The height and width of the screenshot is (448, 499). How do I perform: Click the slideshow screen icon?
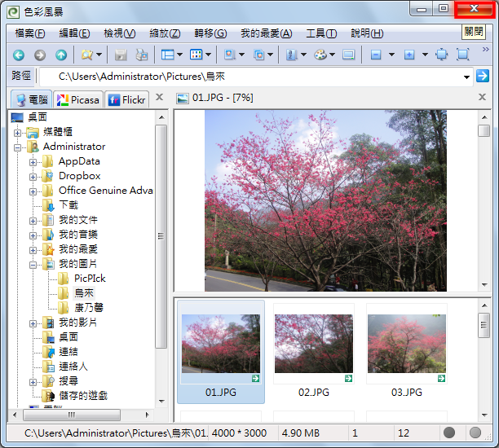348,55
